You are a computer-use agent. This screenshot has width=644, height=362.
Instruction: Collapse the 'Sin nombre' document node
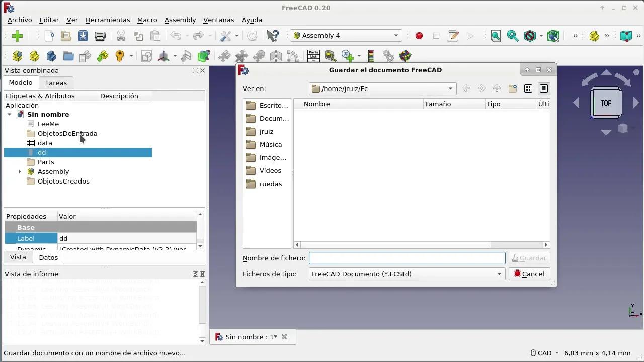point(9,114)
